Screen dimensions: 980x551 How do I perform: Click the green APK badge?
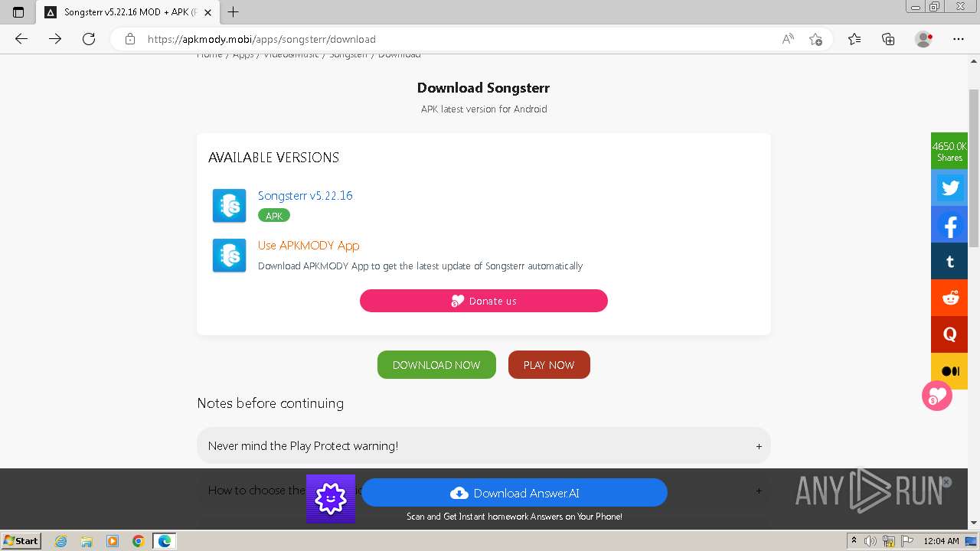[274, 216]
